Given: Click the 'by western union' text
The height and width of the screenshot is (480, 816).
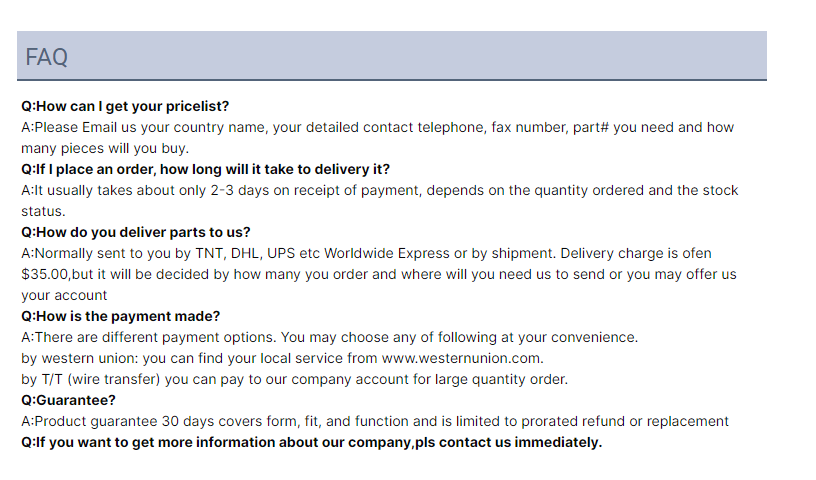Looking at the screenshot, I should (79, 358).
